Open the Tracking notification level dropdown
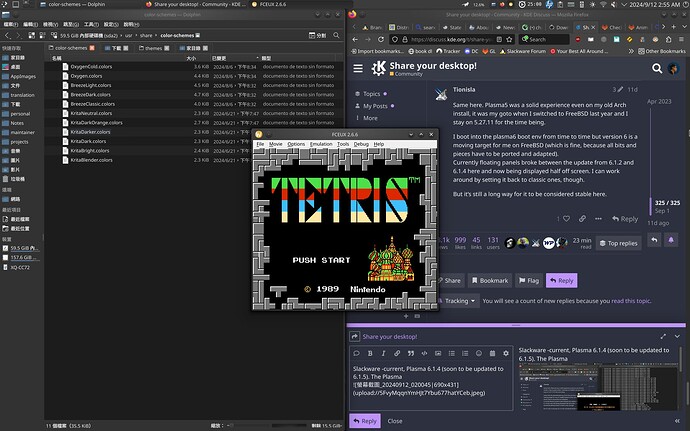The image size is (690, 431). (x=458, y=301)
